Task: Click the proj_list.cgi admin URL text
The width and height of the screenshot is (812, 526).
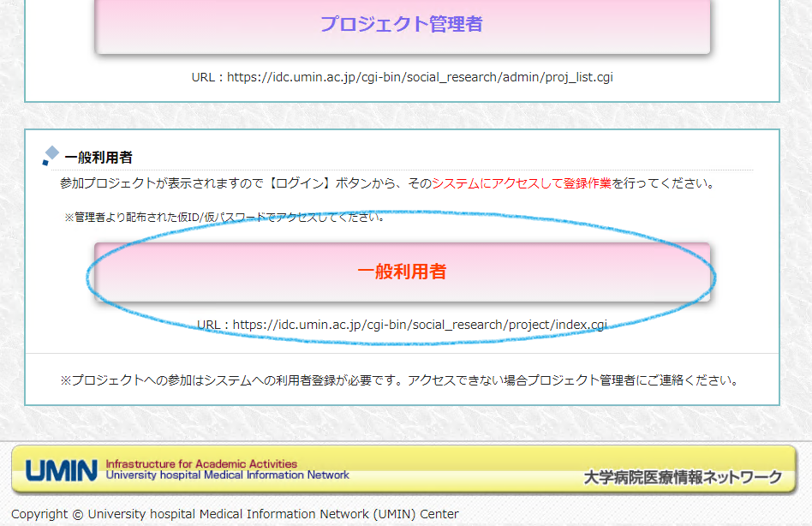Action: pyautogui.click(x=402, y=77)
